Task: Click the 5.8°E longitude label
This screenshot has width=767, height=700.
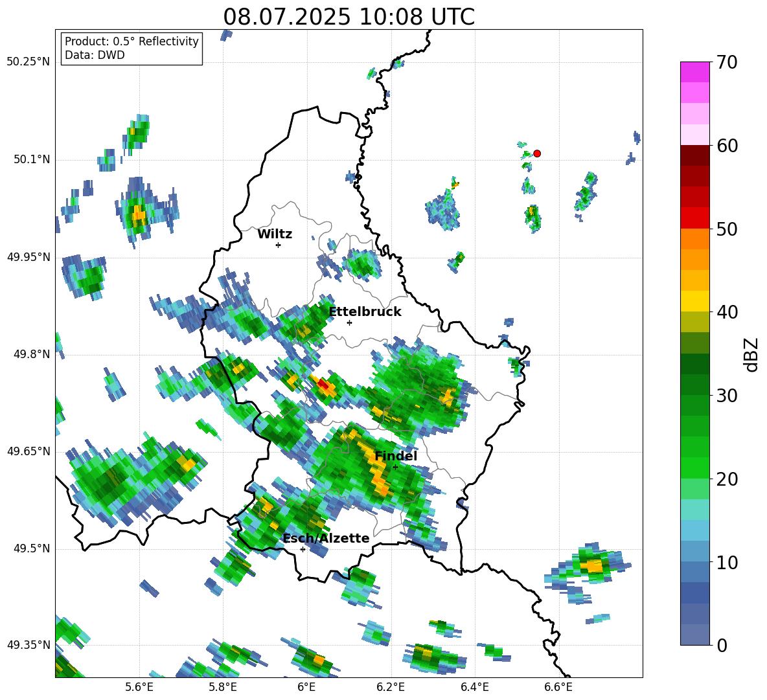Action: point(223,688)
